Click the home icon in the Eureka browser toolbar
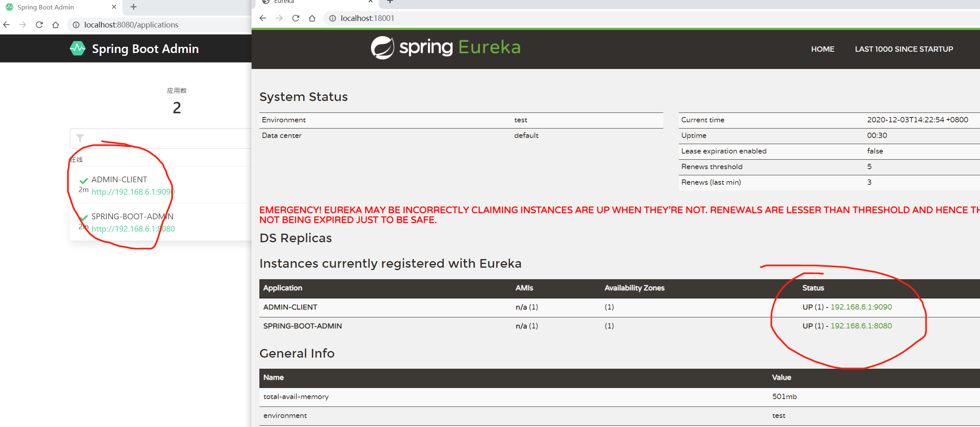 click(x=312, y=18)
